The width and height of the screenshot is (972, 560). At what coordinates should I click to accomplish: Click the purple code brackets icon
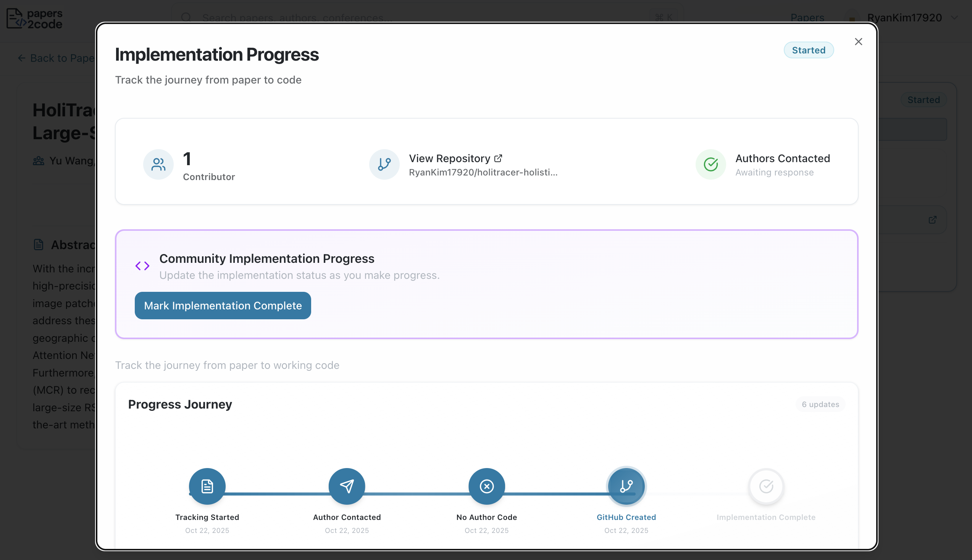(x=142, y=266)
